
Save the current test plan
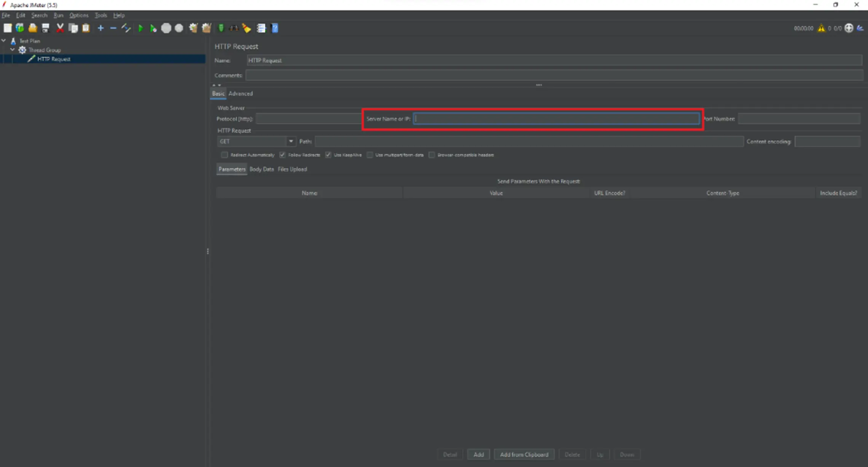point(45,28)
